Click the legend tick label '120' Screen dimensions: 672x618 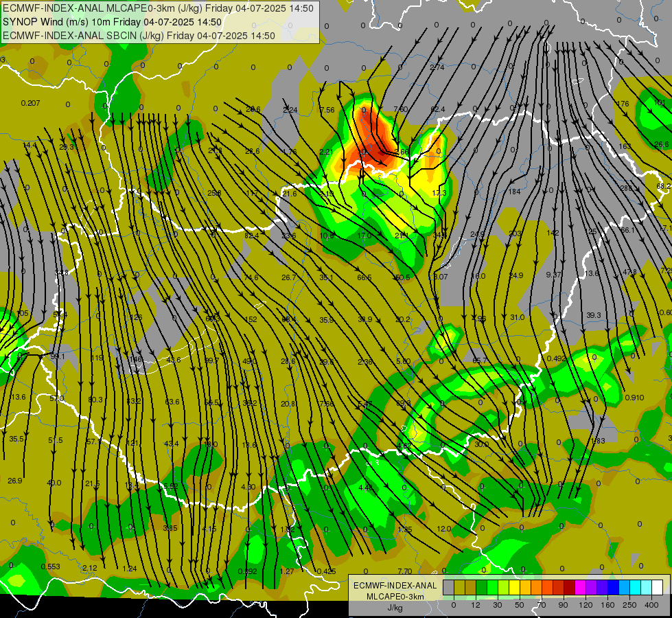click(586, 605)
